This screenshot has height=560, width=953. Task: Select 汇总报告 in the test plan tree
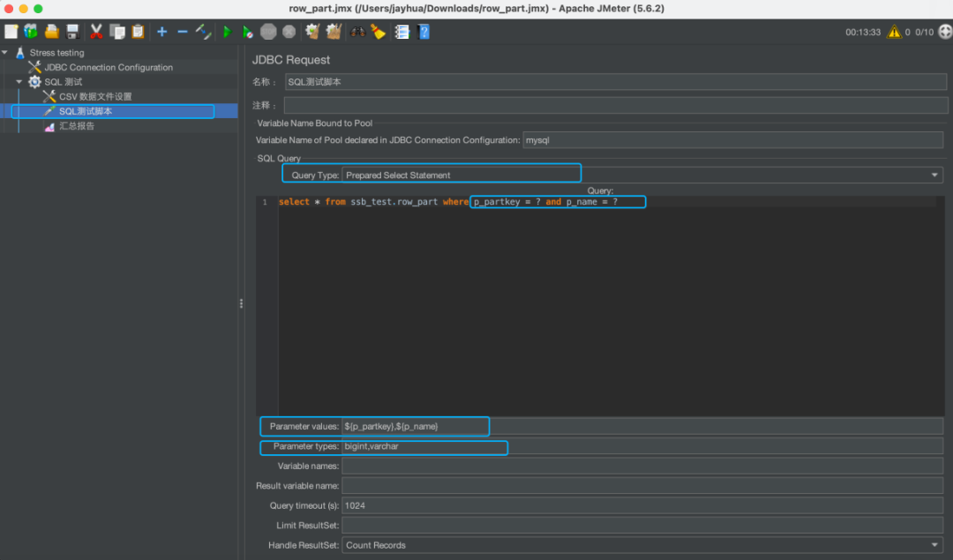coord(76,126)
